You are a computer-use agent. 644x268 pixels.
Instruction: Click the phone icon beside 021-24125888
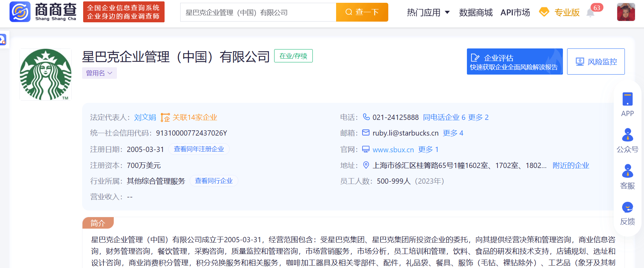coord(366,117)
